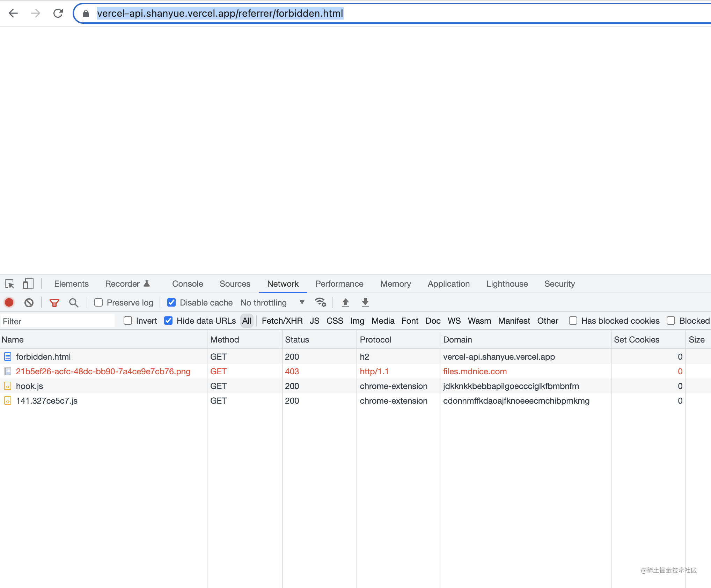Select the Network tab
711x588 pixels.
(283, 284)
